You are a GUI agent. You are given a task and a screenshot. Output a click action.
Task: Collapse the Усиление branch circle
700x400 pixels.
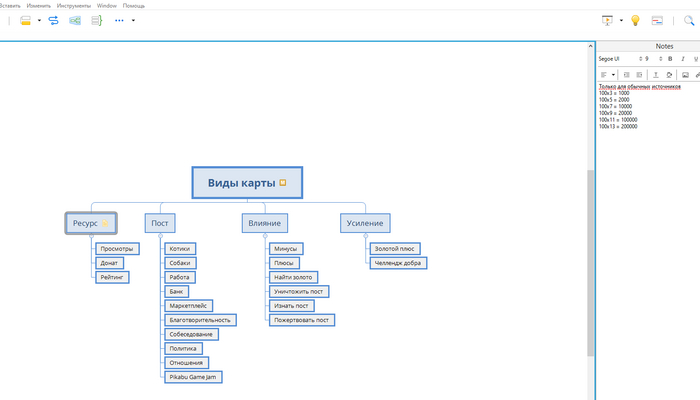point(366,236)
